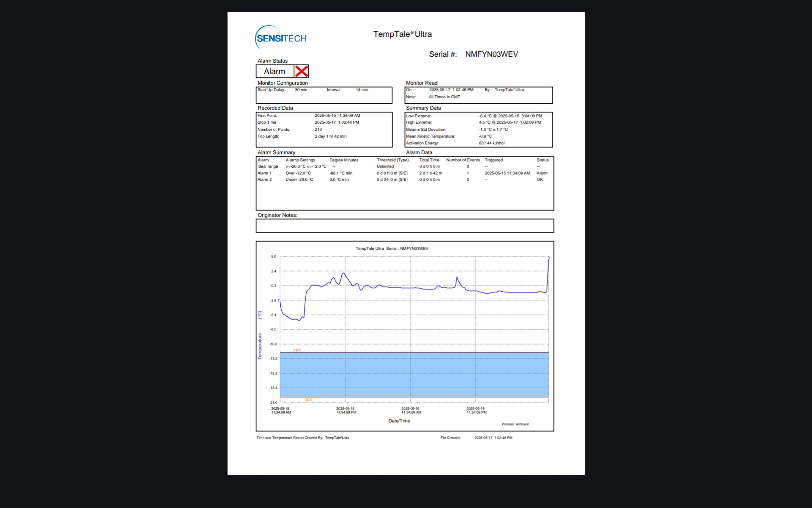
Task: Click the -21.0 y-axis tick label
Action: [x=273, y=403]
